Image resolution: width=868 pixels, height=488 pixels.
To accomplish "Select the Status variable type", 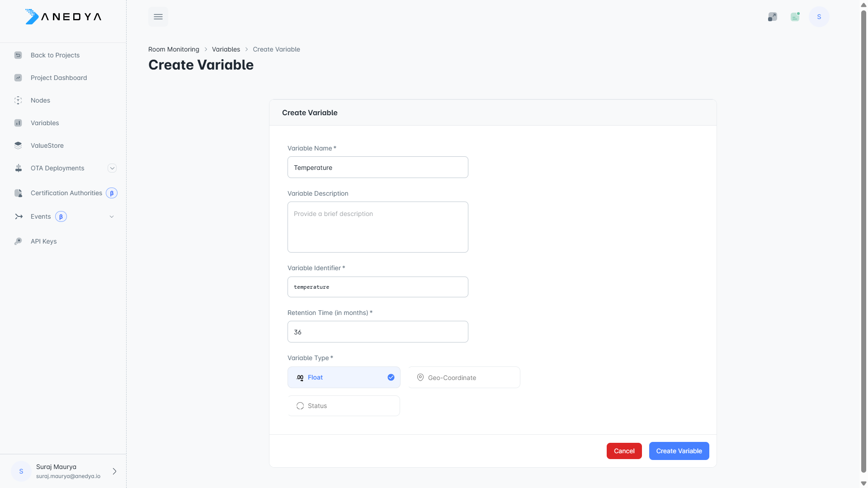I will click(x=344, y=406).
